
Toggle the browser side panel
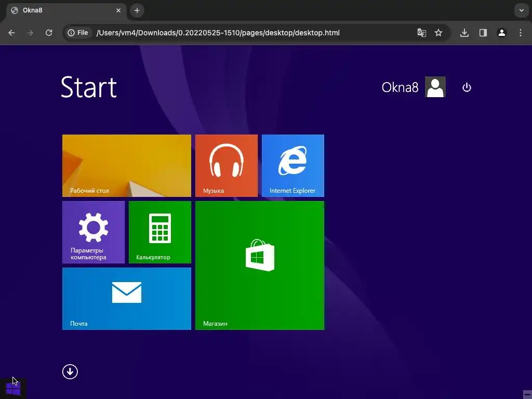coord(483,33)
